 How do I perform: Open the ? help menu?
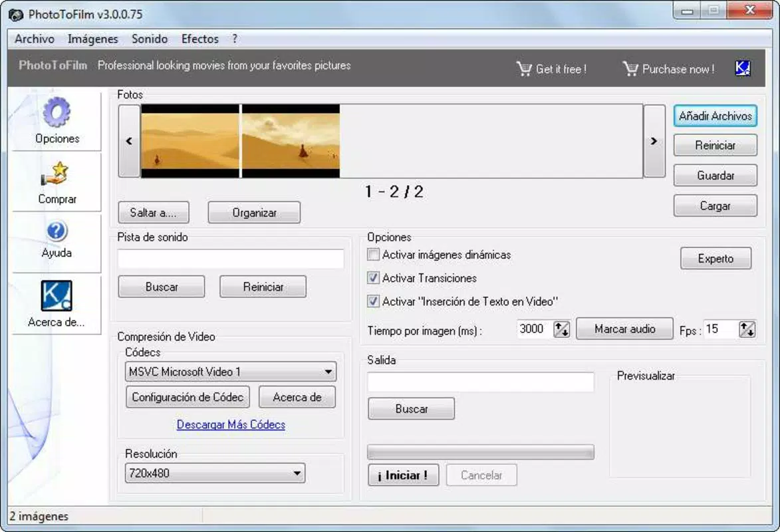point(235,39)
